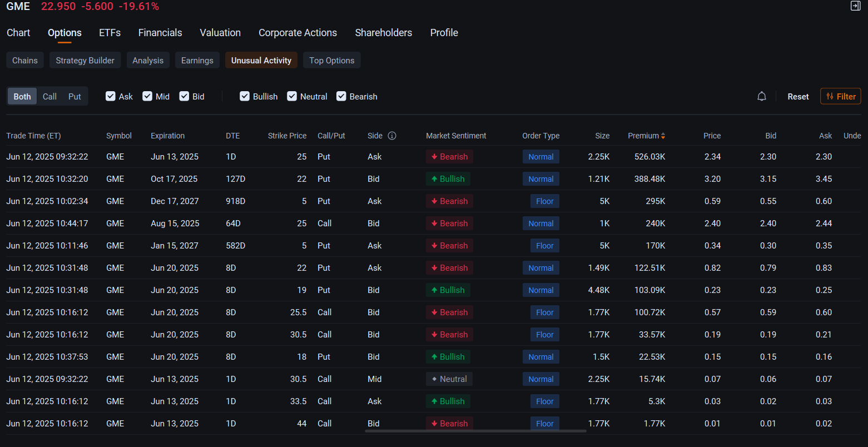Click the Bullish badge for Oct 17, 2025 row
Screen dimensions: 868x447
tap(448, 179)
